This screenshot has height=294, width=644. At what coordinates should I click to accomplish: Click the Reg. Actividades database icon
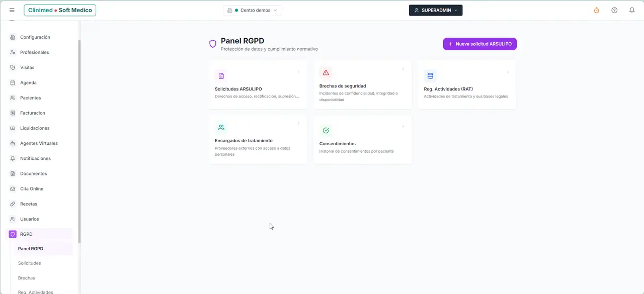tap(430, 76)
